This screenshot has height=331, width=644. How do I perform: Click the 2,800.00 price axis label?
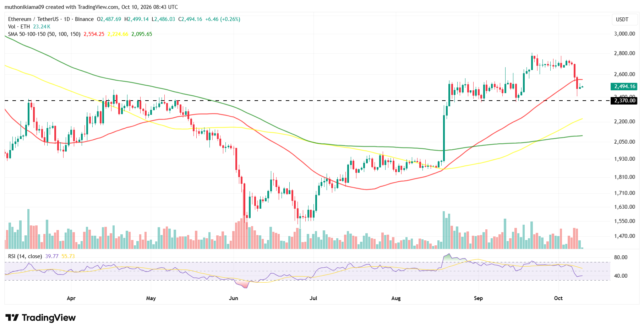tap(624, 53)
